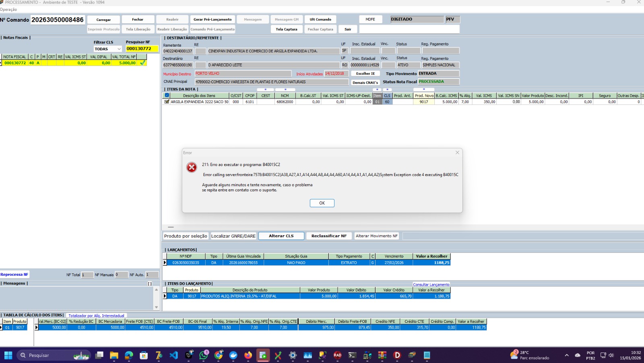
Task: Expand the LANÇAMENTOS row arrow for NDF 0263050035035
Action: click(165, 263)
